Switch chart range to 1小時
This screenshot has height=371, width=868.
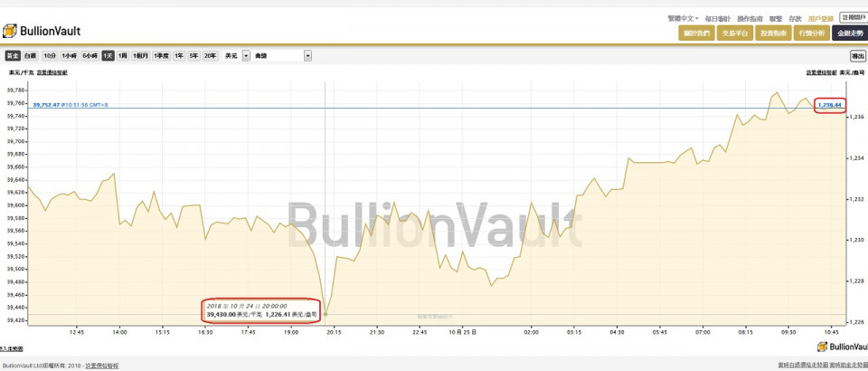(x=70, y=56)
